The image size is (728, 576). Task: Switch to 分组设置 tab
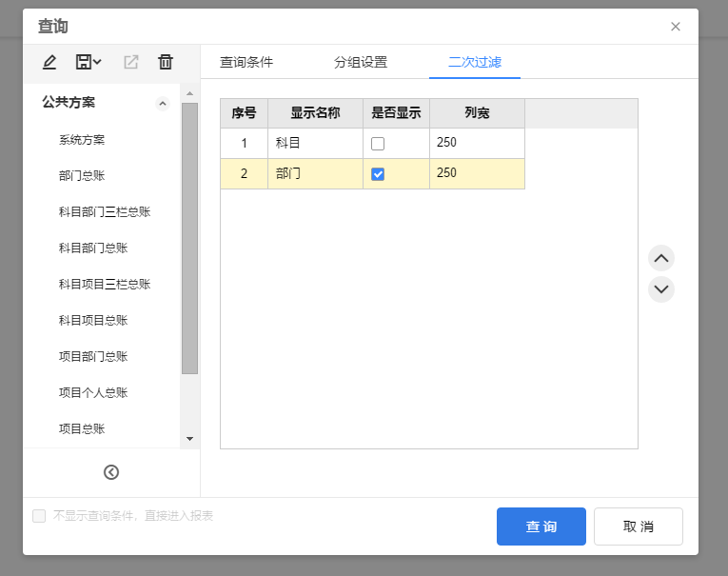coord(361,62)
